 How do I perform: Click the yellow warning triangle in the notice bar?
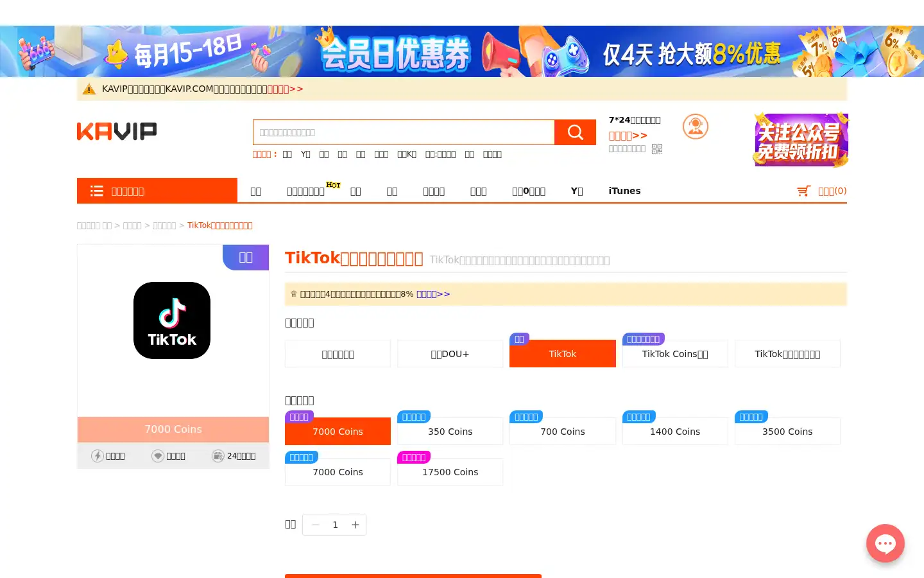[89, 89]
